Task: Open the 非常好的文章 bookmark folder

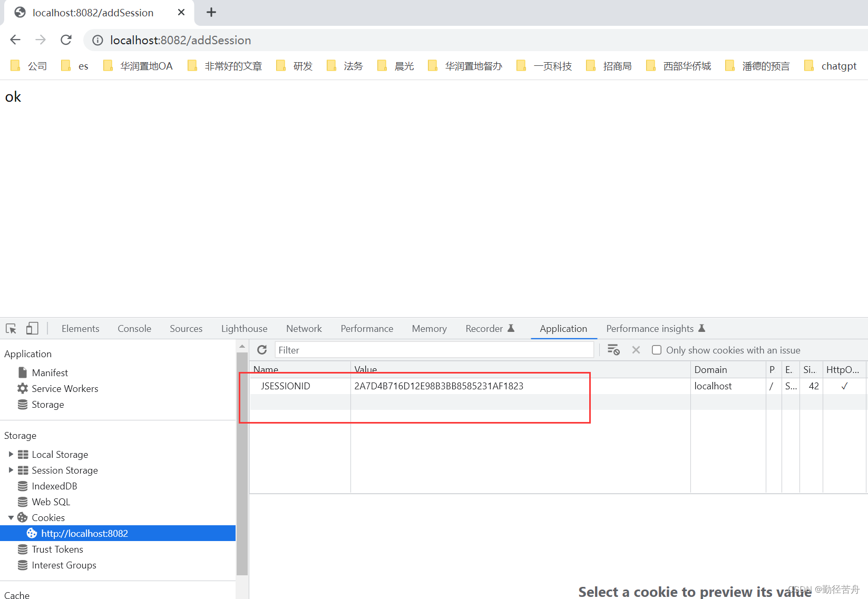Action: [225, 66]
